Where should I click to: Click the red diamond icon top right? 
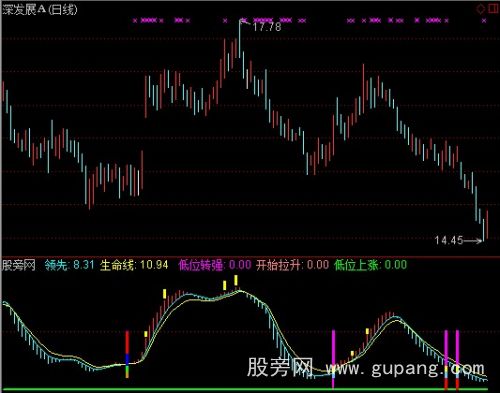point(480,9)
